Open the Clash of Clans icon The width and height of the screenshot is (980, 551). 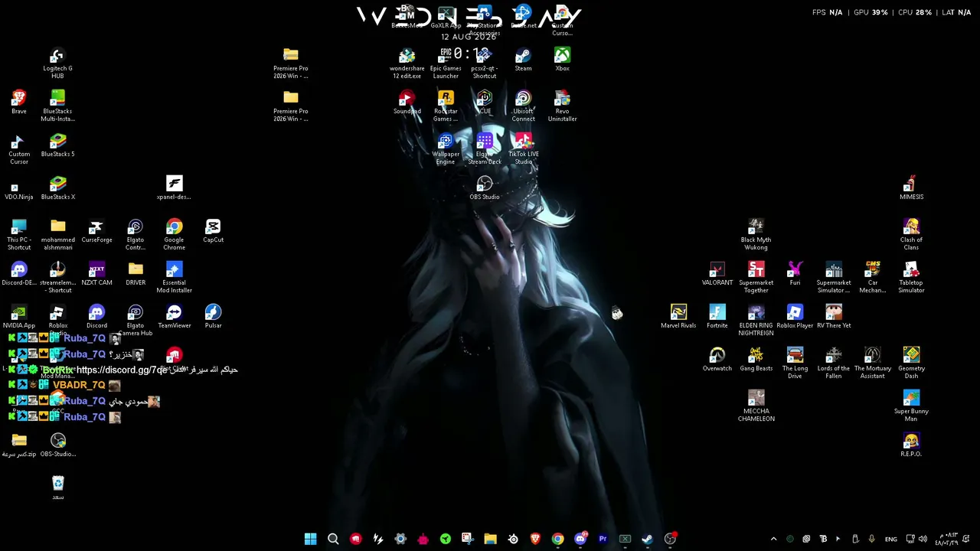911,235
